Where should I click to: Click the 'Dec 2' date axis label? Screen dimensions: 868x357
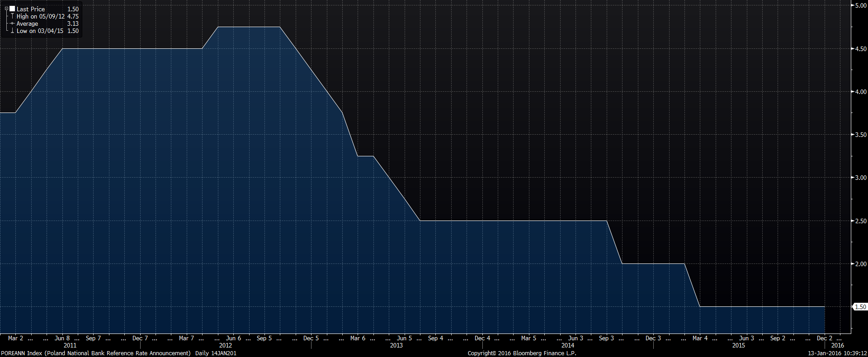pos(825,338)
